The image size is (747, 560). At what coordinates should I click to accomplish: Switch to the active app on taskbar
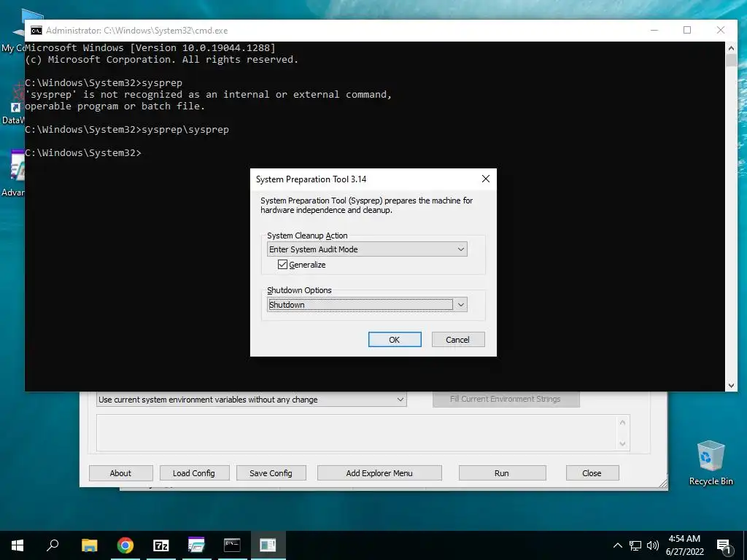click(x=268, y=545)
